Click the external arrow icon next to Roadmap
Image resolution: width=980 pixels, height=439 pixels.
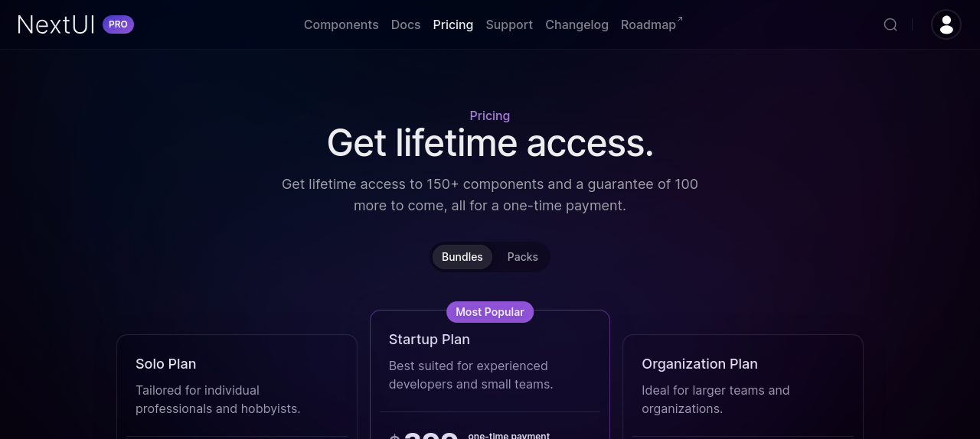680,19
